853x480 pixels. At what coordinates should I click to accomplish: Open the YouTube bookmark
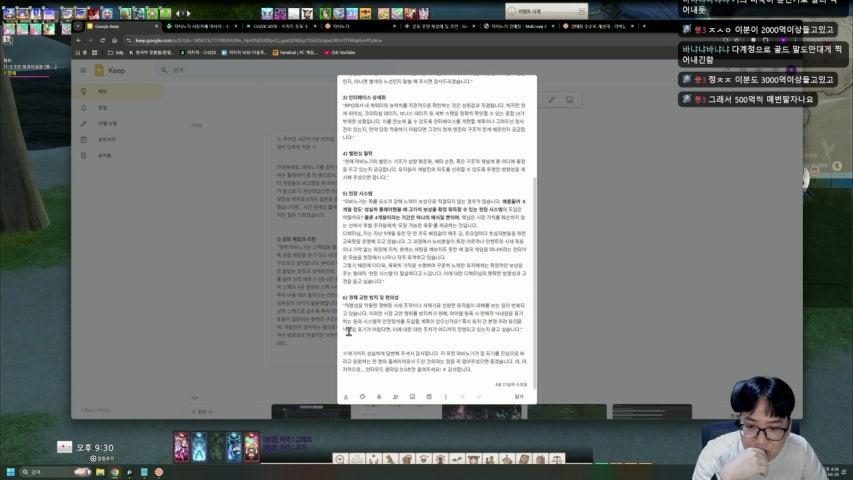pyautogui.click(x=347, y=52)
